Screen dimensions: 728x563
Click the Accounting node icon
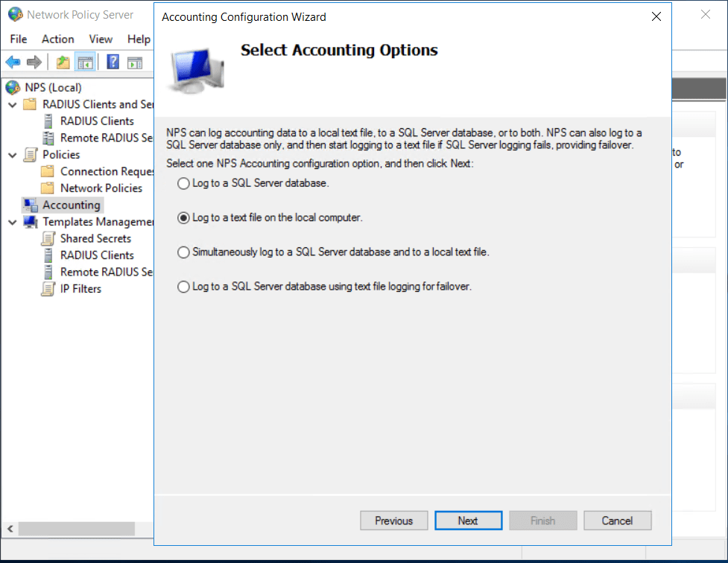31,205
